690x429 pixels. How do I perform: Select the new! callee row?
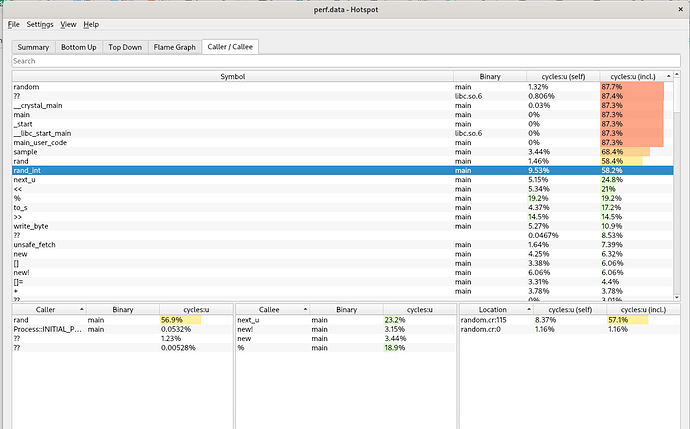click(346, 329)
